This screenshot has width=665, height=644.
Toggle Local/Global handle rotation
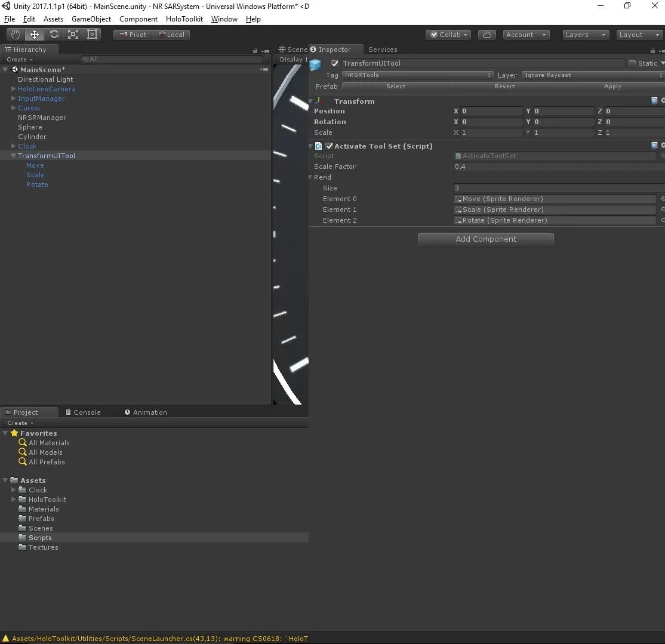coord(171,35)
